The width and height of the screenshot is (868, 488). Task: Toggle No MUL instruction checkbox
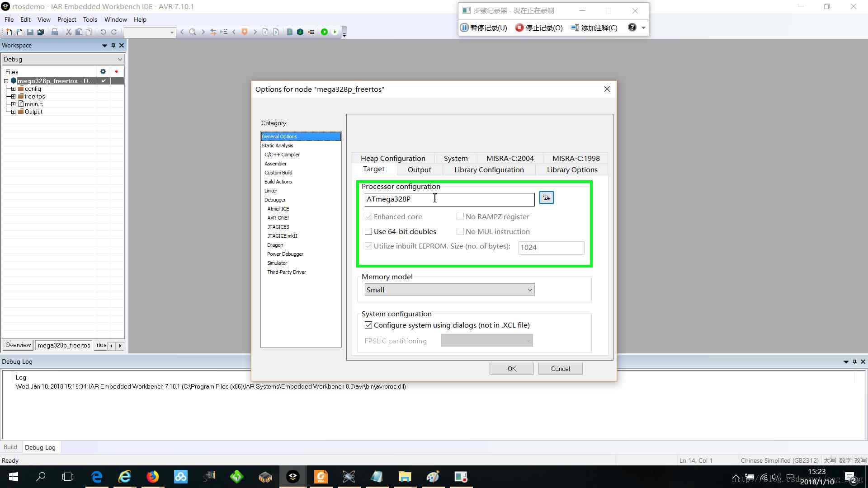(x=460, y=231)
